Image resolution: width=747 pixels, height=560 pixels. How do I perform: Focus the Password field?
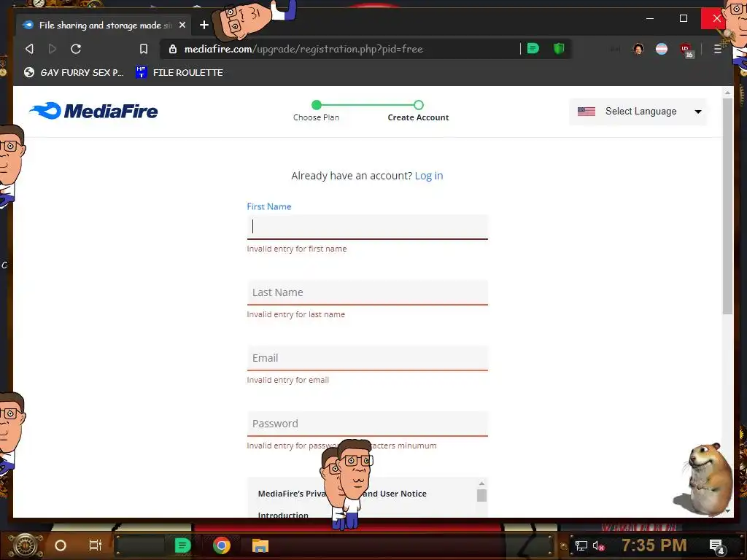pos(368,424)
